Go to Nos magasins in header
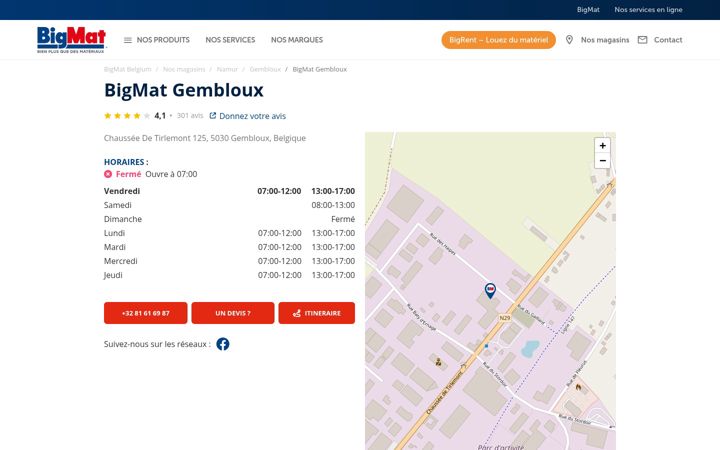 (x=605, y=40)
